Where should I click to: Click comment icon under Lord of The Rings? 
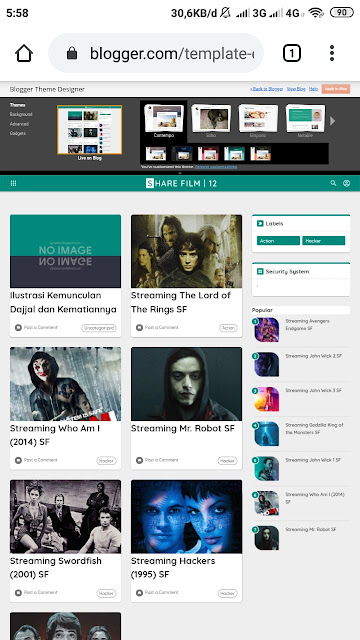(x=139, y=327)
